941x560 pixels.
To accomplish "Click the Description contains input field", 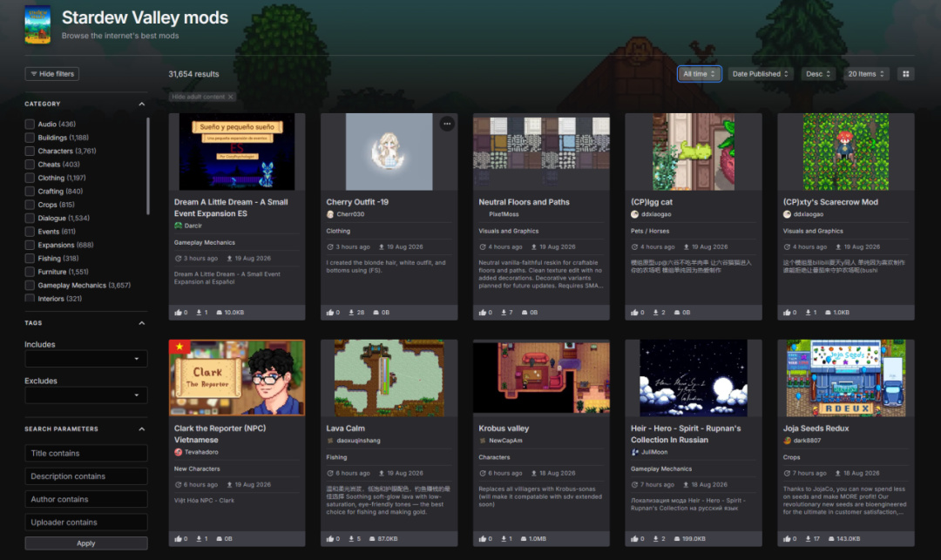I will pos(85,476).
